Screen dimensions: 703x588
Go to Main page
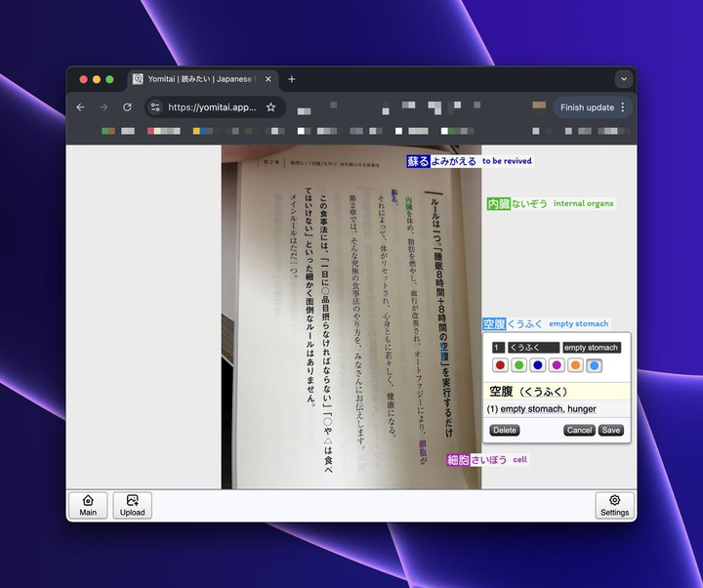tap(88, 506)
